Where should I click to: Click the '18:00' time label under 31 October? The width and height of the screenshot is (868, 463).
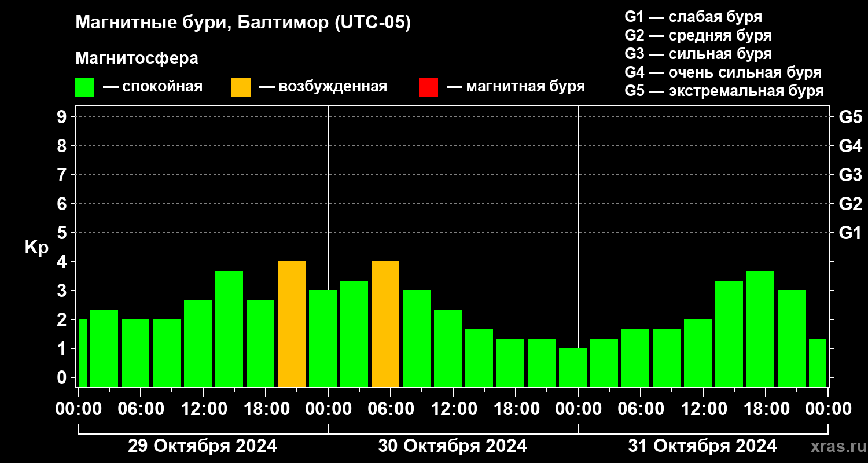pos(766,409)
